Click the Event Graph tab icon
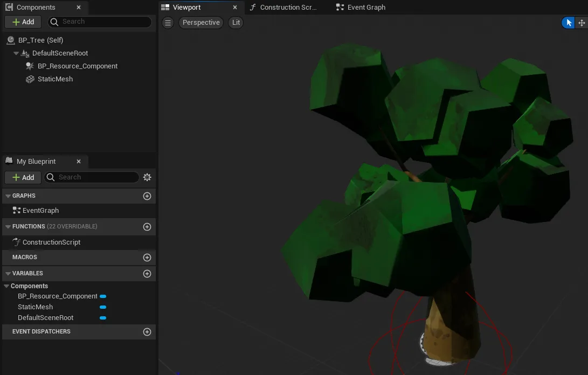This screenshot has height=375, width=588. 340,7
